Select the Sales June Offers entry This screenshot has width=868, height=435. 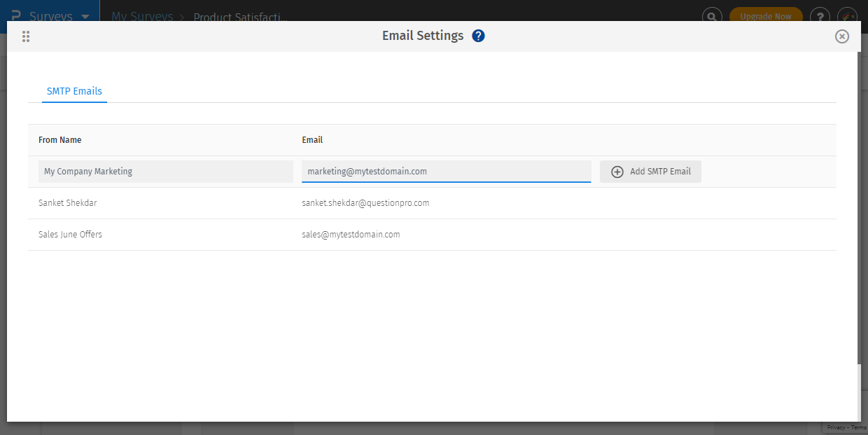point(70,235)
